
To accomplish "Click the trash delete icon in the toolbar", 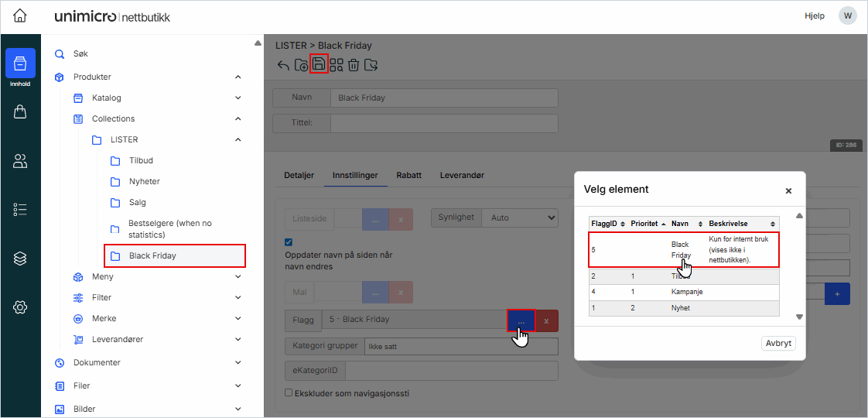I will (x=354, y=65).
